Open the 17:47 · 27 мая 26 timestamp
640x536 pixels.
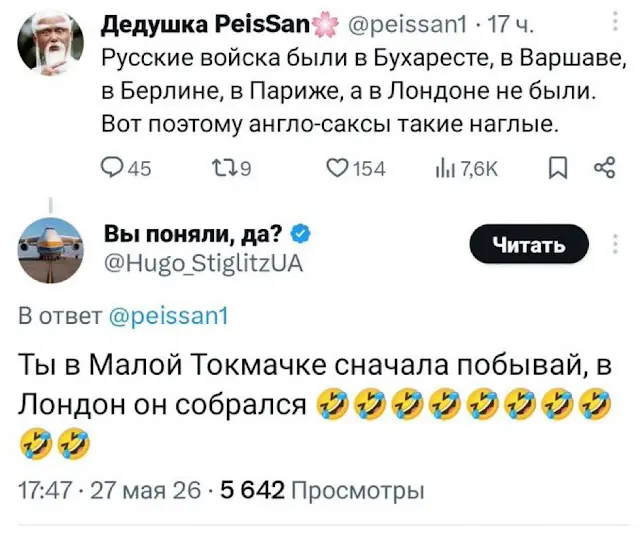[110, 490]
